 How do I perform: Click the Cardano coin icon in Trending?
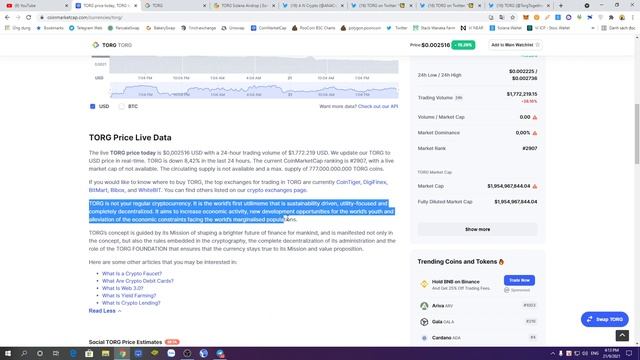pos(424,338)
